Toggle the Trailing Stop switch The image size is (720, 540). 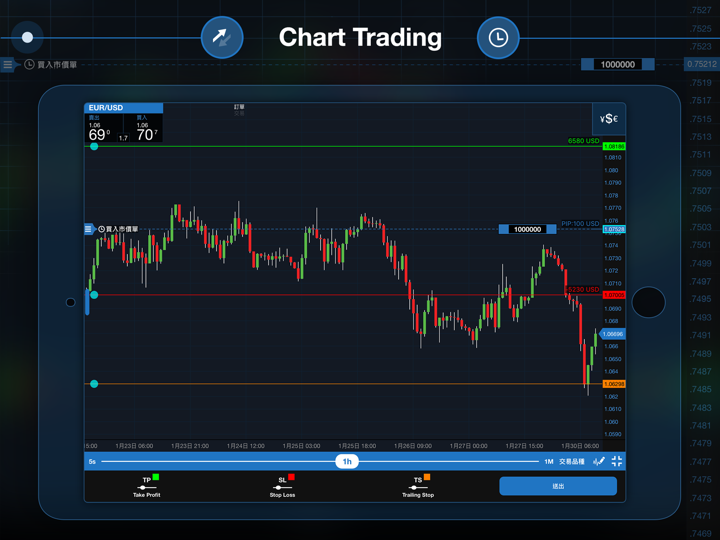tap(418, 487)
